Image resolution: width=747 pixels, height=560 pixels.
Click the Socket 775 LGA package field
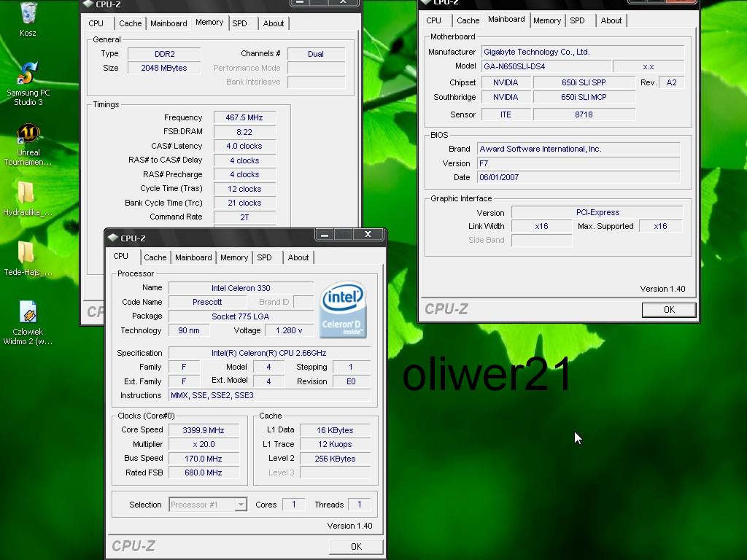241,316
